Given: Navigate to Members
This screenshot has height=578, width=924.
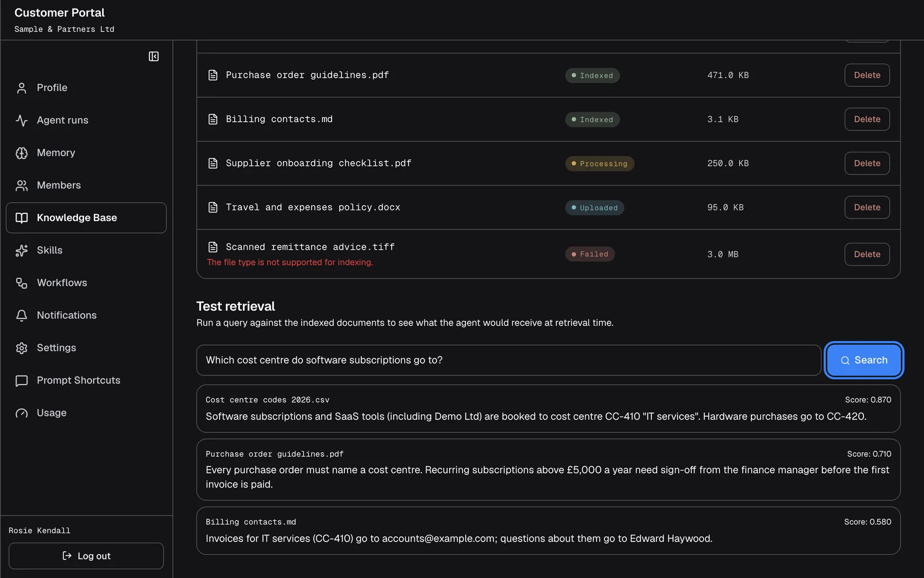Looking at the screenshot, I should coord(86,185).
